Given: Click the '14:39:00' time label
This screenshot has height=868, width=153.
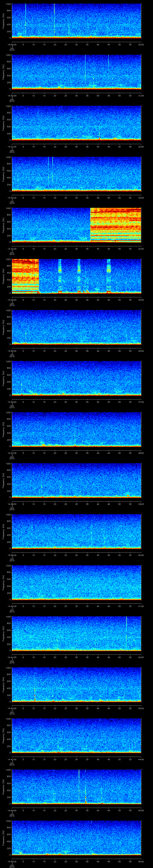Looking at the screenshot, I should 12,555.
